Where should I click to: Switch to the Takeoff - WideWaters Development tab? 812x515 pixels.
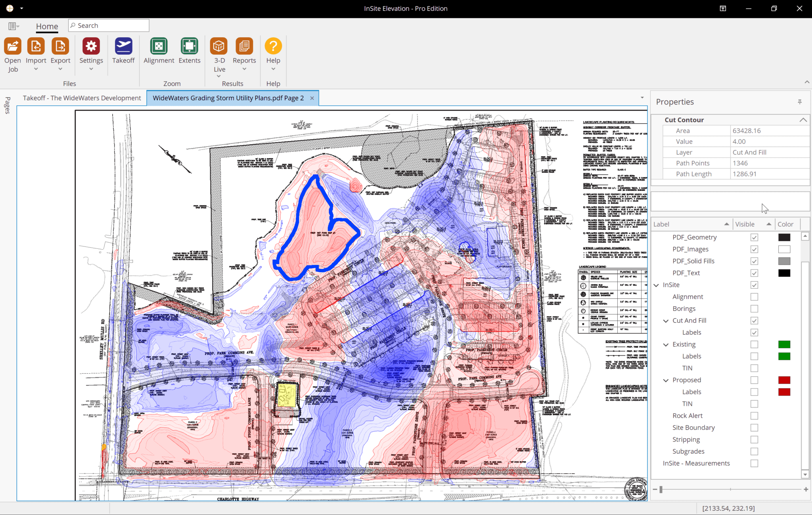(82, 98)
